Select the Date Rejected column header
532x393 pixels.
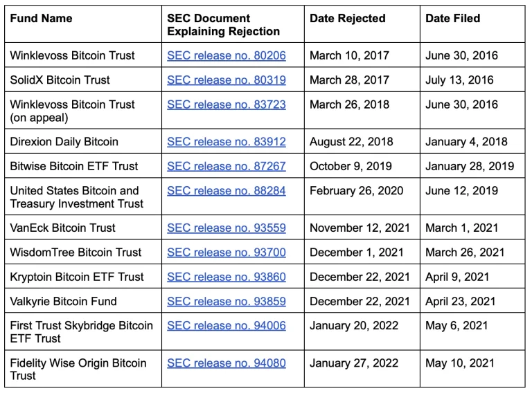[347, 19]
